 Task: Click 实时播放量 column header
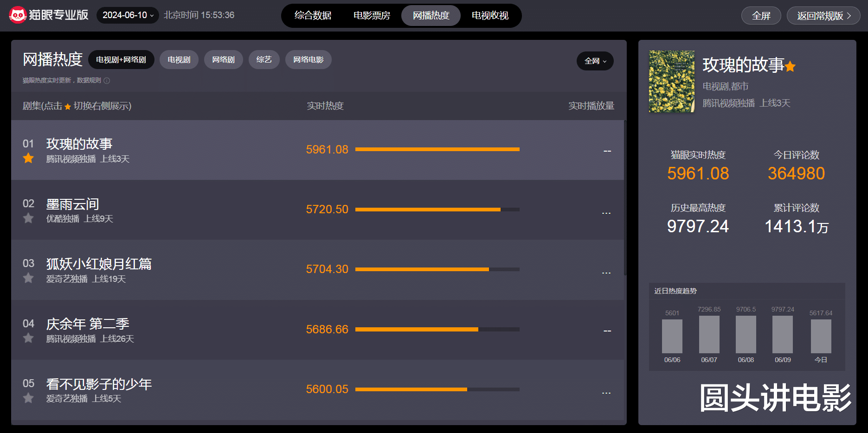pyautogui.click(x=591, y=106)
